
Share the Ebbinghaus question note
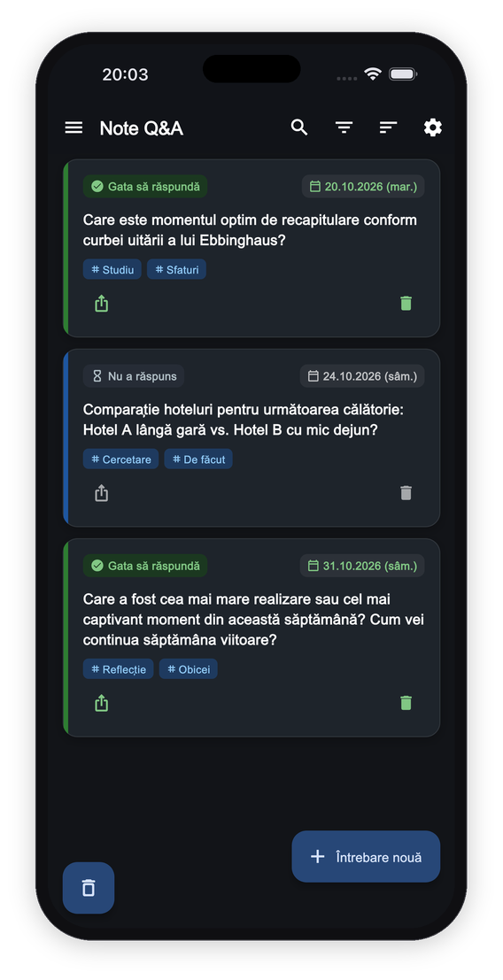coord(101,304)
